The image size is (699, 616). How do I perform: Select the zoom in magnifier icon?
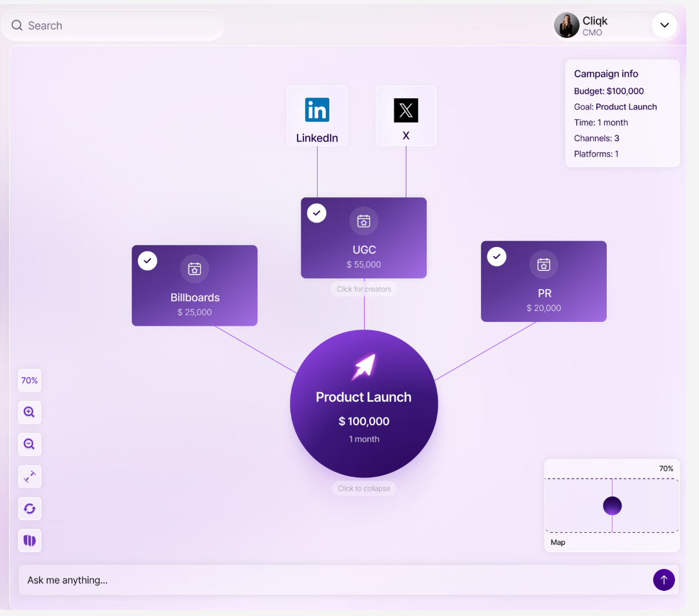click(x=29, y=412)
